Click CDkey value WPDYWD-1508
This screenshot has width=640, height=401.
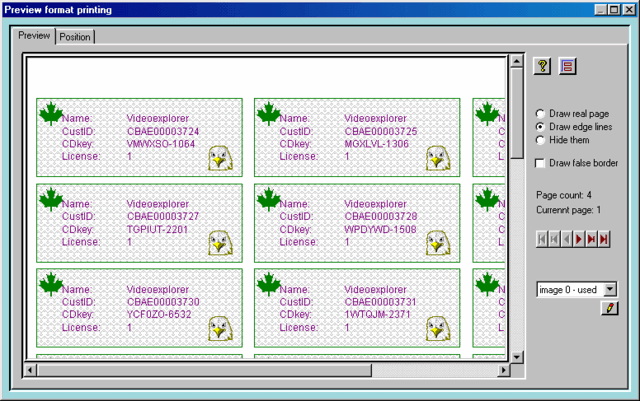(380, 229)
